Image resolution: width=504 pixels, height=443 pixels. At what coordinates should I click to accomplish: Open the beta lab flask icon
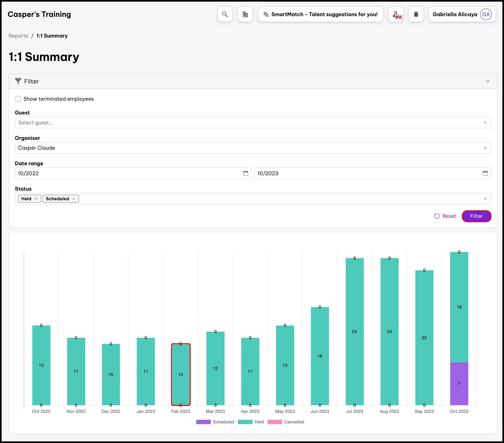pyautogui.click(x=395, y=14)
